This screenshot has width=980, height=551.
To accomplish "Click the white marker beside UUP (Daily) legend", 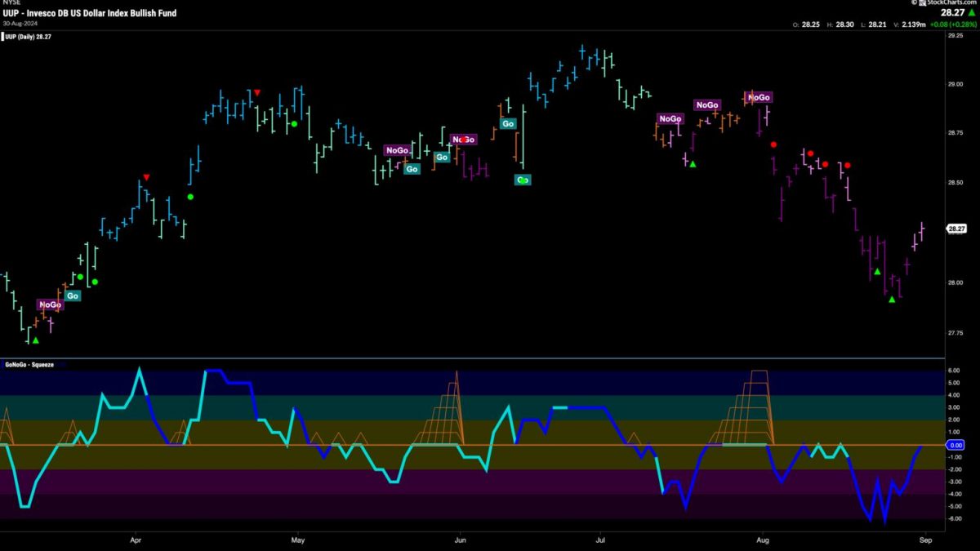I will (3, 37).
